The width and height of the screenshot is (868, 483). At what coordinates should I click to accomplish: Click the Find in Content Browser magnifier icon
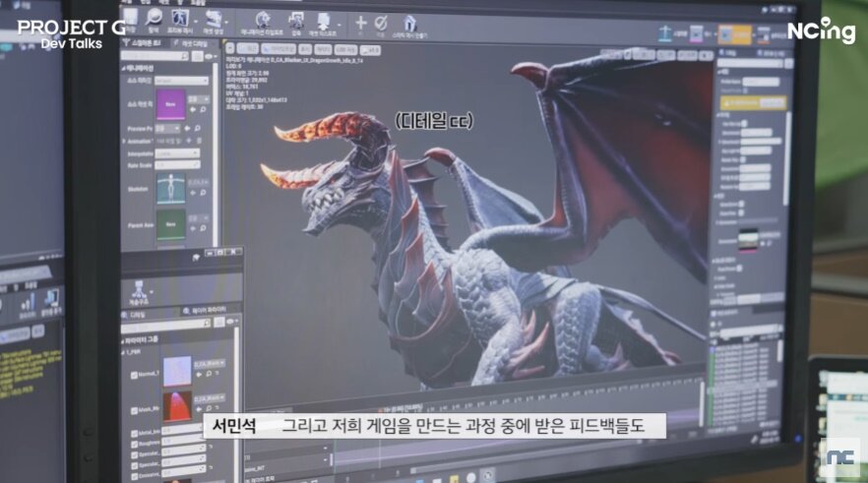(x=154, y=19)
